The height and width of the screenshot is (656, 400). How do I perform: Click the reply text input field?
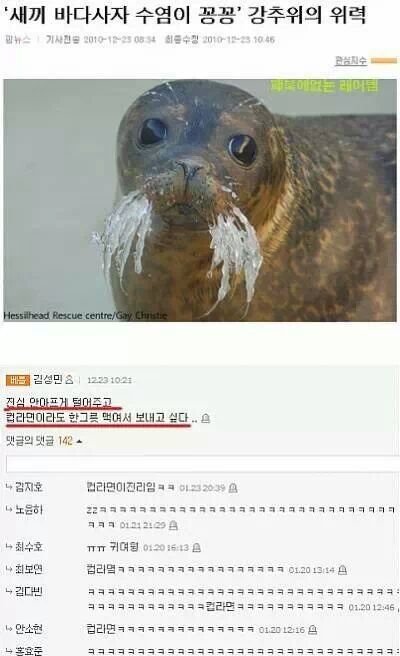pos(203,464)
